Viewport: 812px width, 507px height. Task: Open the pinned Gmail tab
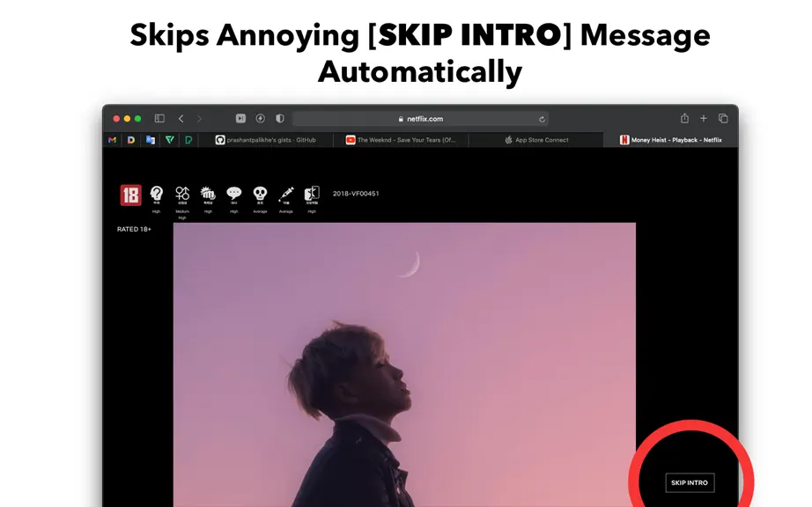[x=113, y=140]
